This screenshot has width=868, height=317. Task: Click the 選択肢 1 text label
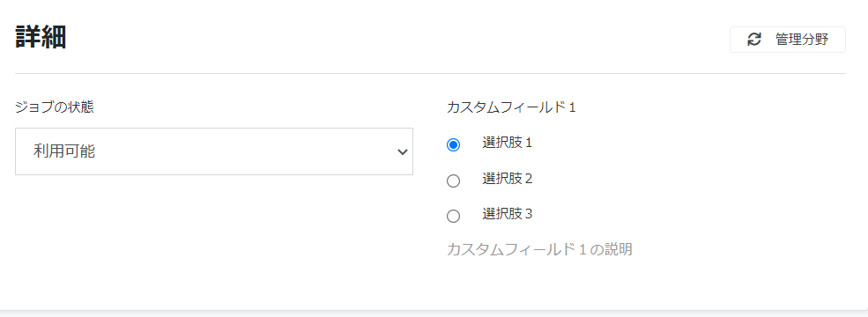pyautogui.click(x=507, y=143)
